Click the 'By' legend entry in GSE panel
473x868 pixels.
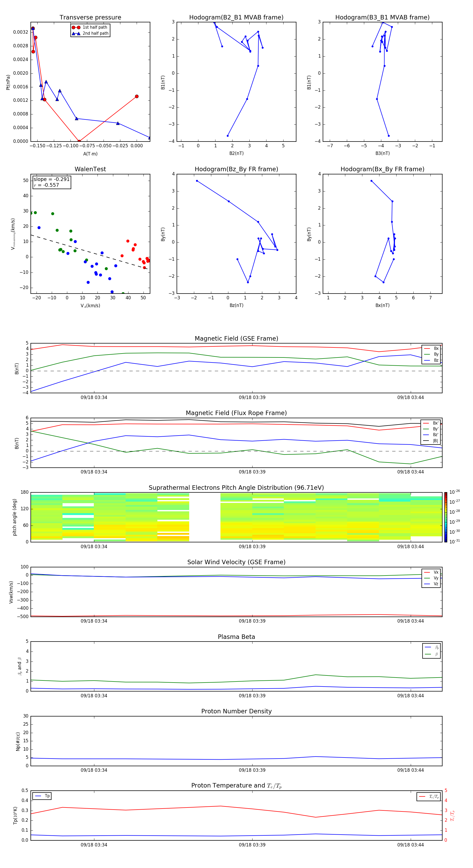pyautogui.click(x=431, y=355)
